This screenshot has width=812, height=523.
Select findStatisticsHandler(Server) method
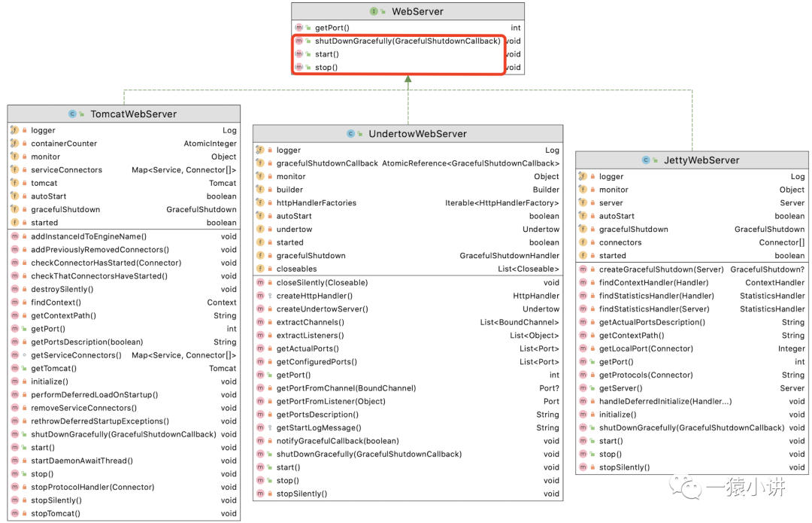(x=692, y=309)
